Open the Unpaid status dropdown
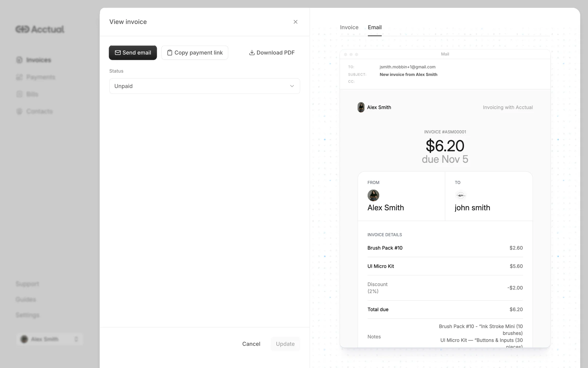This screenshot has height=368, width=588. (204, 86)
